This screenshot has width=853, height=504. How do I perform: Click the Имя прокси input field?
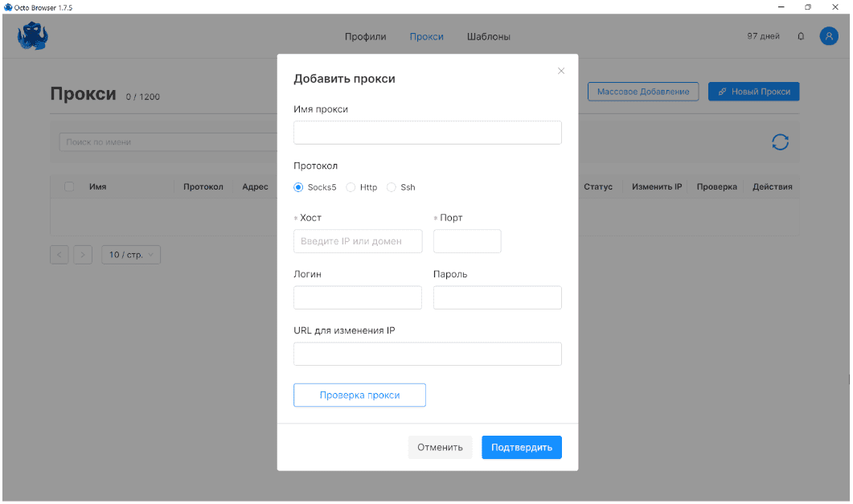click(x=427, y=133)
